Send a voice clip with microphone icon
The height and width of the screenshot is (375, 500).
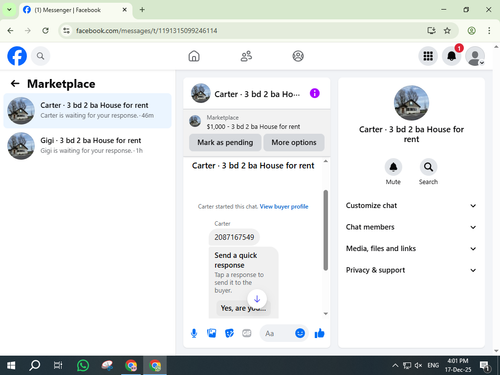(x=194, y=333)
